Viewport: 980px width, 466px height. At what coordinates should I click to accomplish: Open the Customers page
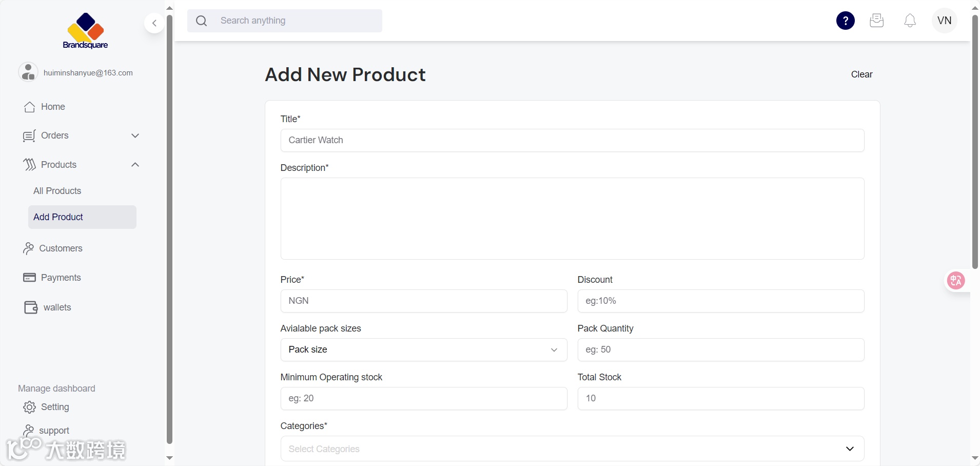[x=61, y=248]
